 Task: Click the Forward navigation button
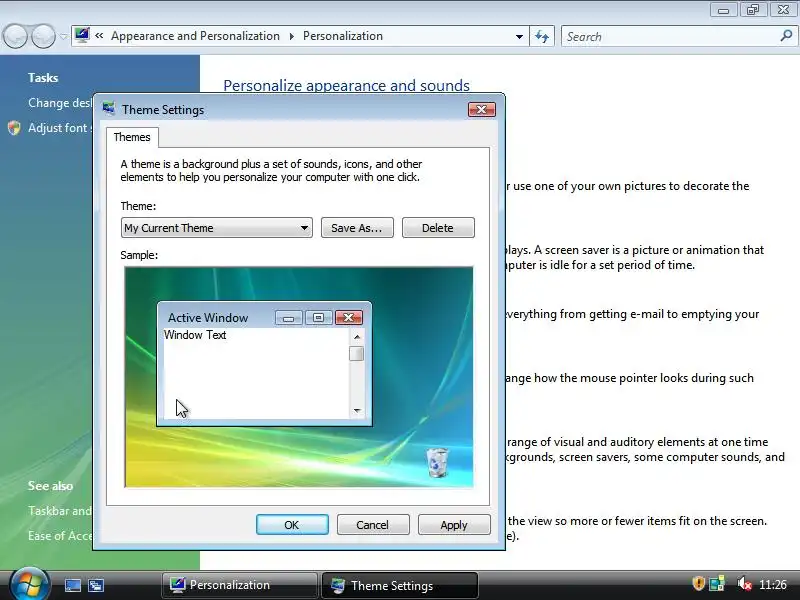click(43, 36)
